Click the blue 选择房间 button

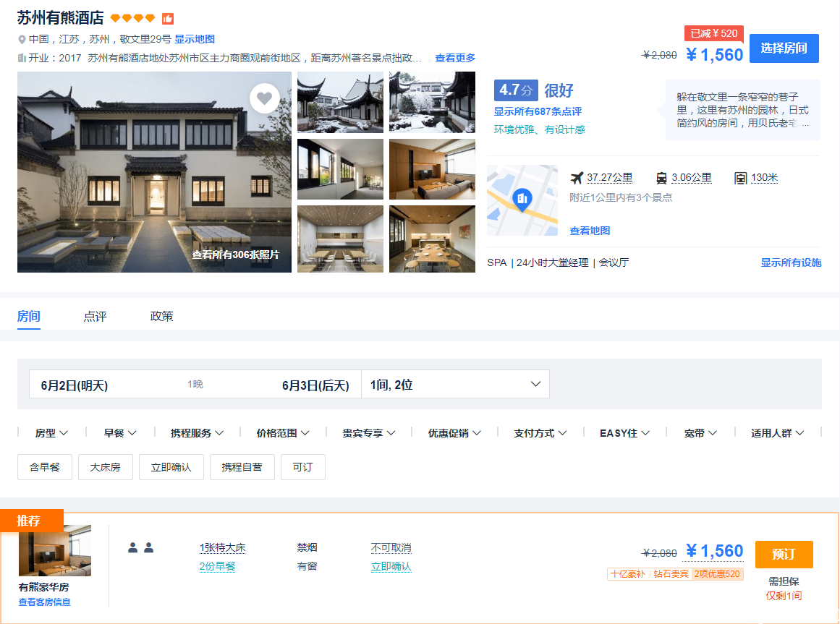784,48
